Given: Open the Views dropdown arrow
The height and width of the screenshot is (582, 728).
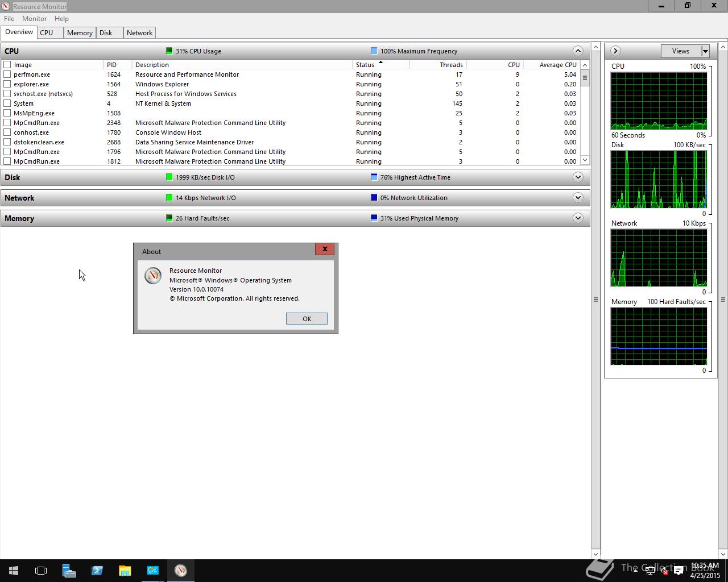Looking at the screenshot, I should (x=705, y=51).
